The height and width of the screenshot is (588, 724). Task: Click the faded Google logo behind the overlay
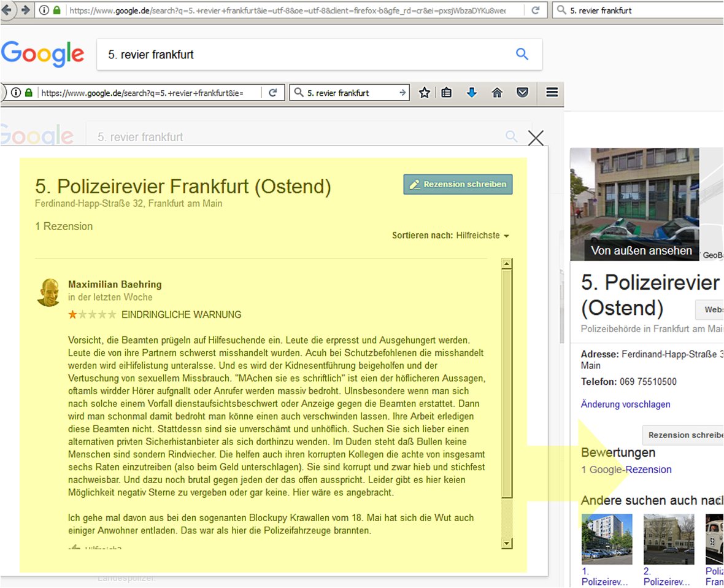[x=37, y=136]
